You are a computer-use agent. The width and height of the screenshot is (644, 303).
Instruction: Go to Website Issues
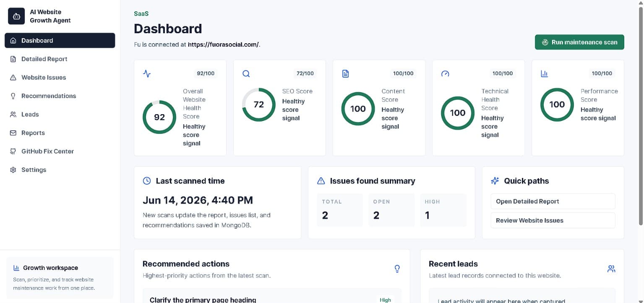[x=60, y=78]
